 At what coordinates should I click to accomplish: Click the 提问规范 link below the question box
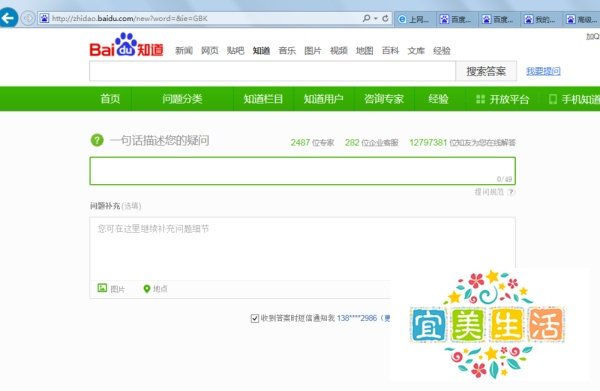coord(489,192)
